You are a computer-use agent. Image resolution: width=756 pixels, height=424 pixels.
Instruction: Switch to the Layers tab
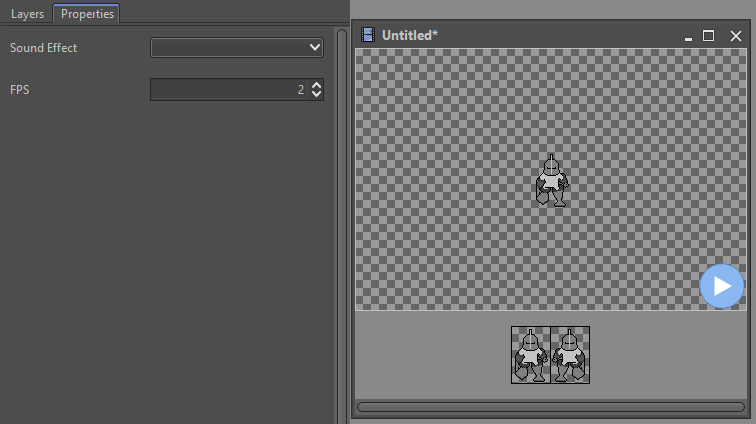[x=27, y=14]
